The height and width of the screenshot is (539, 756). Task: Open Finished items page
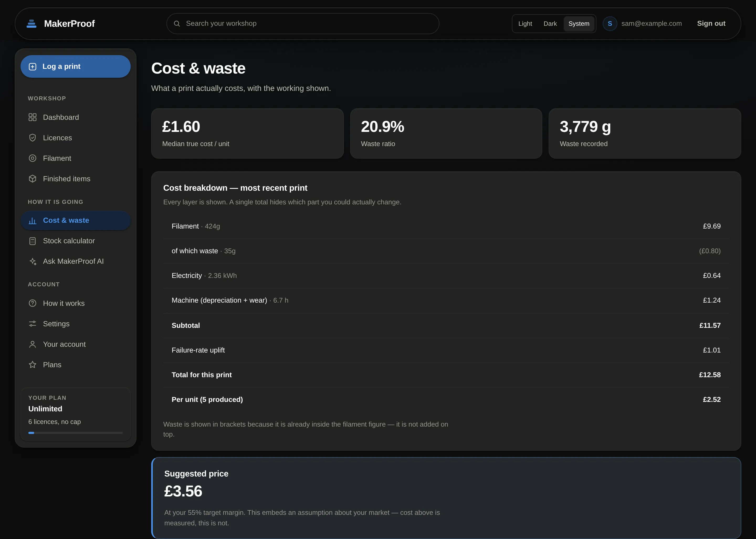[76, 179]
